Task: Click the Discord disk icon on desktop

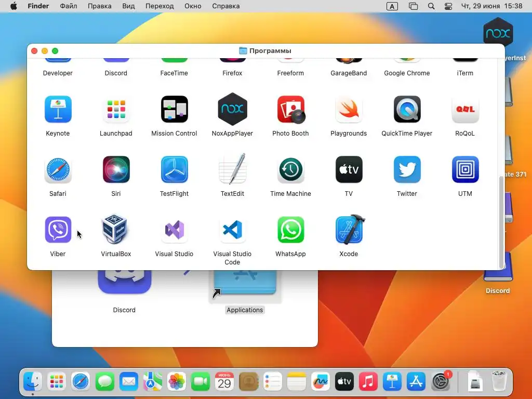Action: [x=498, y=268]
